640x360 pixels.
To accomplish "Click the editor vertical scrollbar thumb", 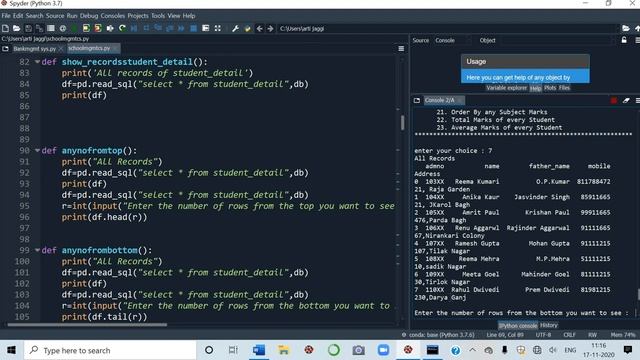I will coord(402,122).
